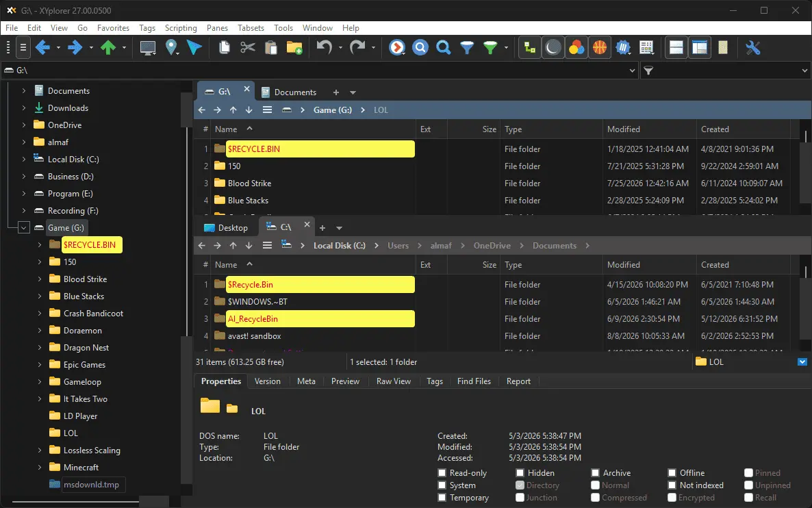Check the System attribute box

tap(442, 485)
